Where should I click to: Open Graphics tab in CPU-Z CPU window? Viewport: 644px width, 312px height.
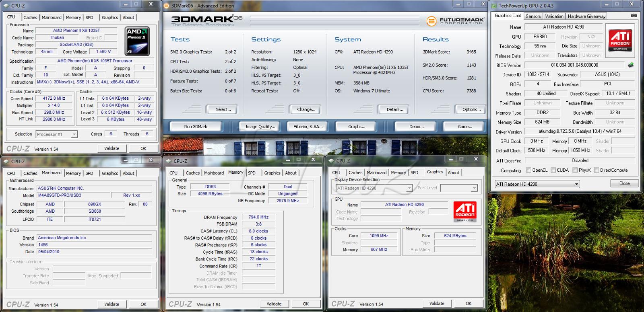110,18
